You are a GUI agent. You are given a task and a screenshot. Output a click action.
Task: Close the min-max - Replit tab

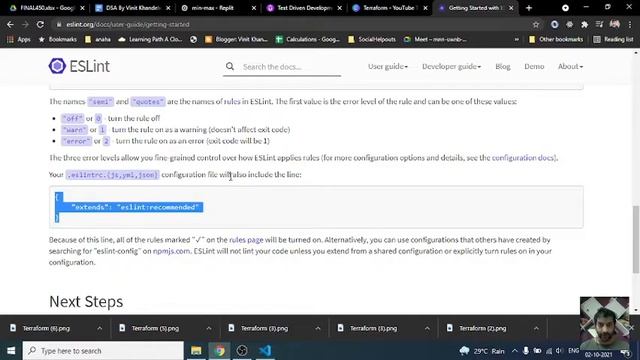(253, 8)
